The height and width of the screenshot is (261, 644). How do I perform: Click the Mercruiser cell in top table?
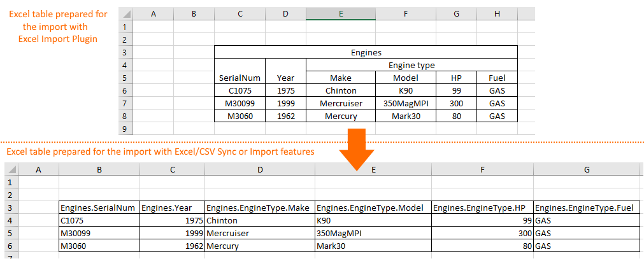(341, 103)
